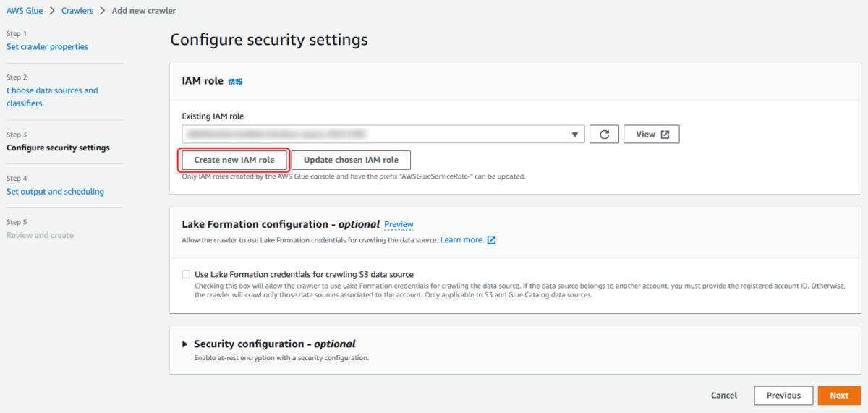Open the Existing IAM role dropdown
868x413 pixels.
(x=383, y=134)
